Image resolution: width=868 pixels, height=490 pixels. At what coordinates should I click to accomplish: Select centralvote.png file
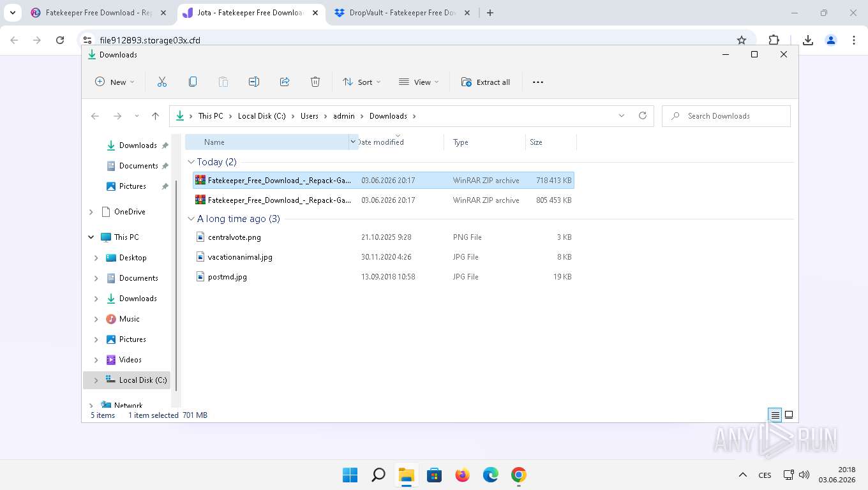click(384, 237)
